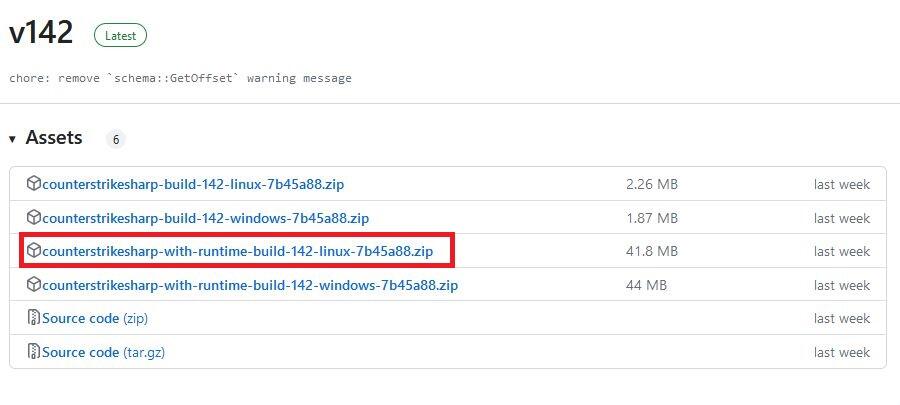Download with-runtime build 142 linux zip
Screen dimensions: 900x405
coord(237,251)
